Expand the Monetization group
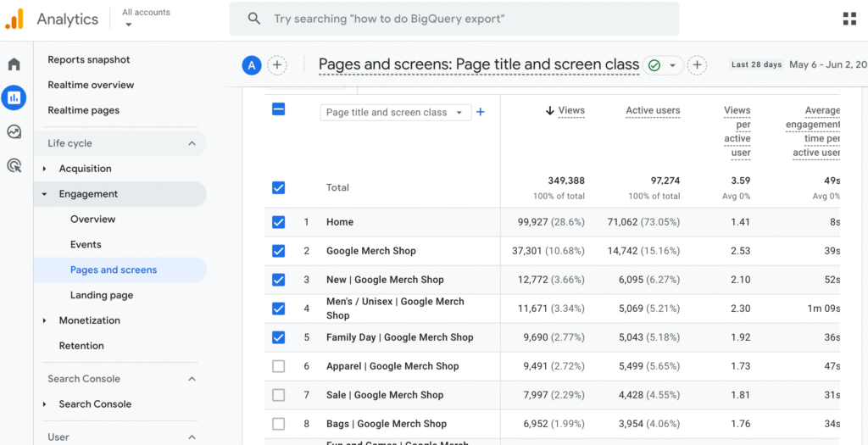868x445 pixels. pos(45,320)
